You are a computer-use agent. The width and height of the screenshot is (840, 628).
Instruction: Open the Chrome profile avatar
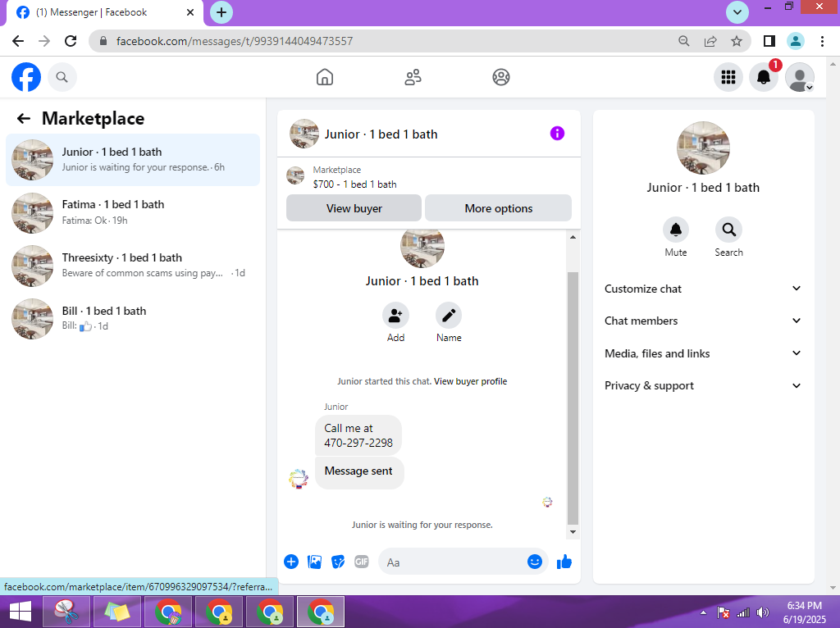click(795, 41)
